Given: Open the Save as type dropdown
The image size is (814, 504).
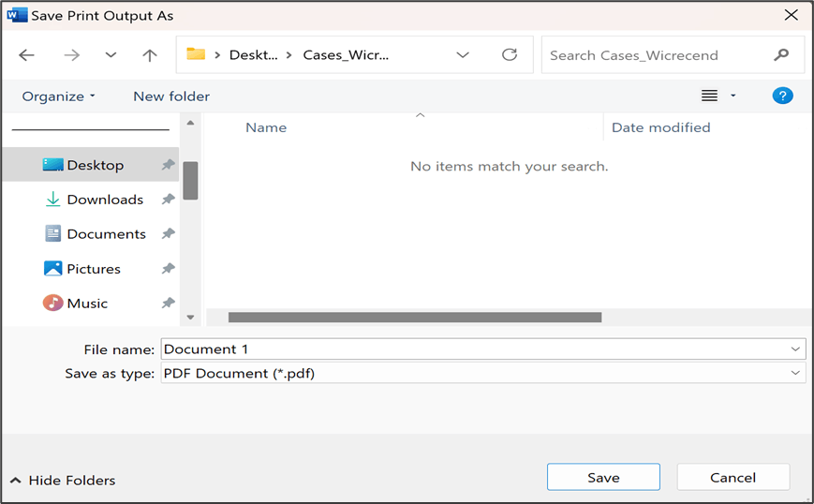Looking at the screenshot, I should click(x=795, y=373).
